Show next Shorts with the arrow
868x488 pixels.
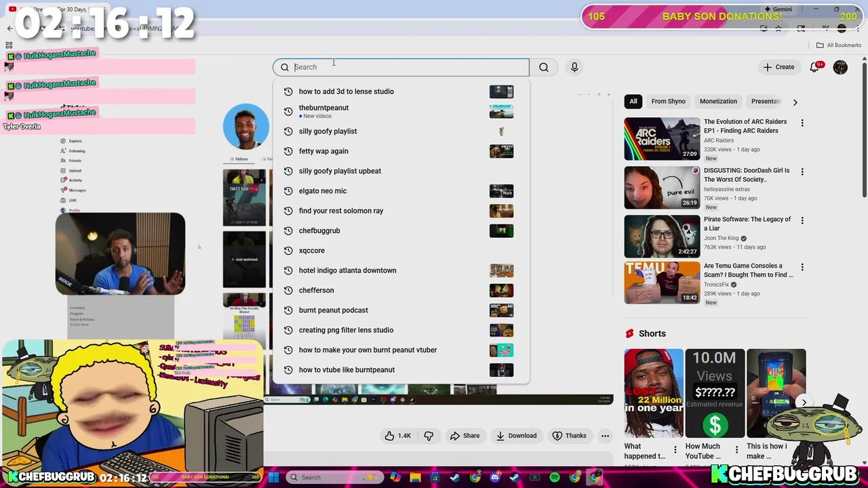coord(804,403)
